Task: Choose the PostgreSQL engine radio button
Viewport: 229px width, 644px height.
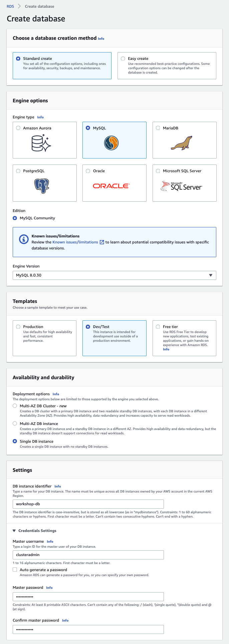Action: tap(18, 171)
